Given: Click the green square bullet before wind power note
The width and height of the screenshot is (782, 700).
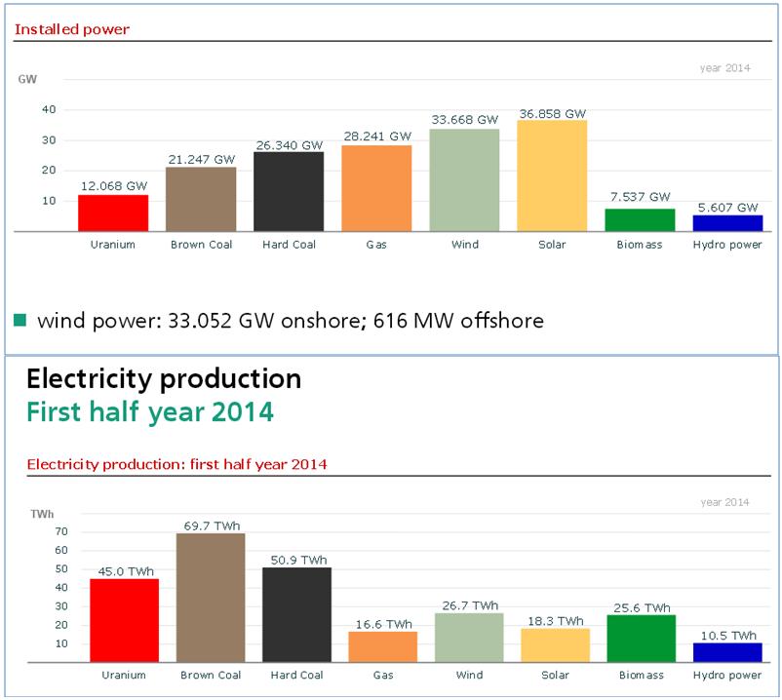Looking at the screenshot, I should coord(20,320).
